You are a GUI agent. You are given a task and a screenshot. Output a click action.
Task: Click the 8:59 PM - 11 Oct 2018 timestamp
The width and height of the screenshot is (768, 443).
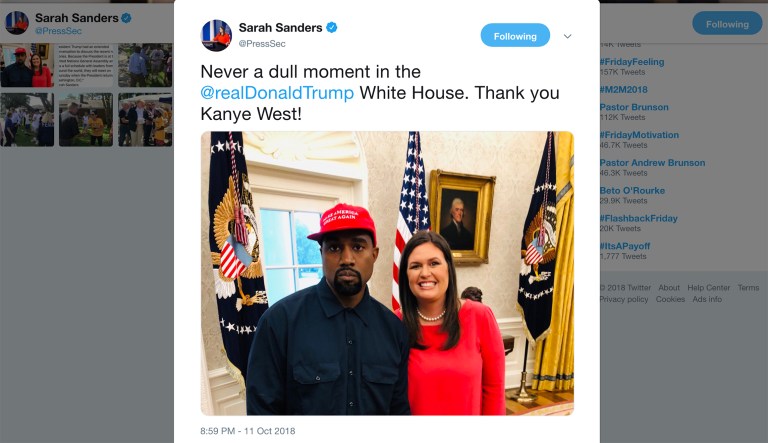tap(248, 431)
